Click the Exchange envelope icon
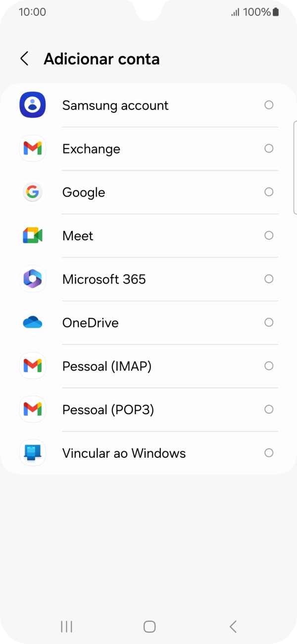 pos(32,148)
